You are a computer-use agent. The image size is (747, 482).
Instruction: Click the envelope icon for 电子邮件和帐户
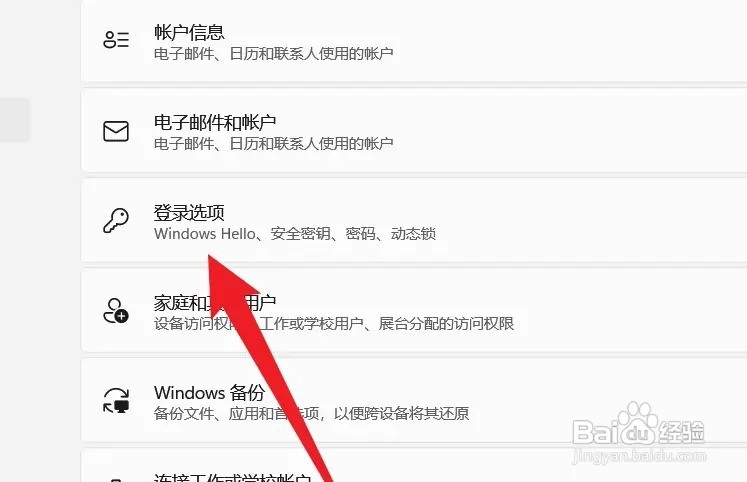[x=116, y=131]
